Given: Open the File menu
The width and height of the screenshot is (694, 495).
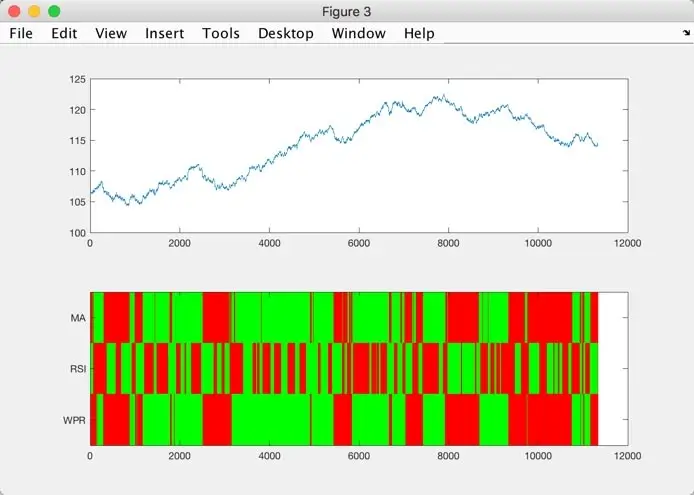Looking at the screenshot, I should click(21, 33).
